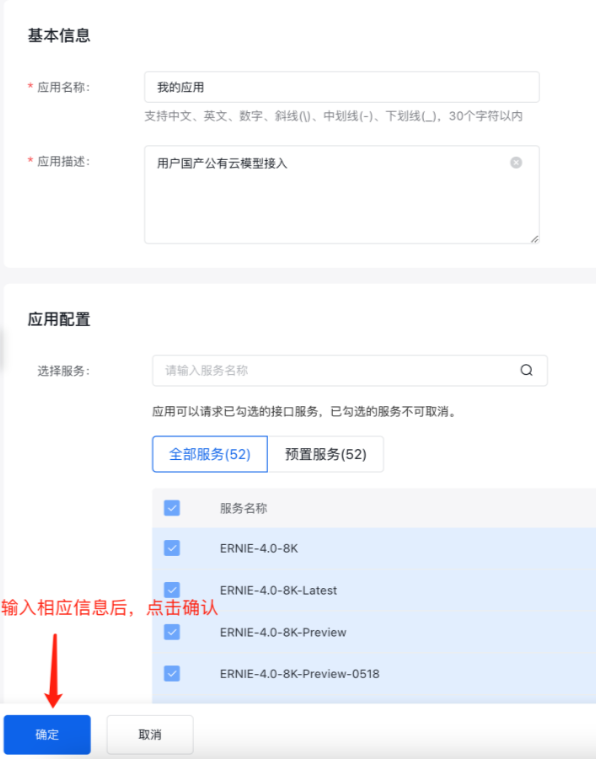
Task: Toggle the ERNIE-4.0-8K-Preview-0518 checkbox
Action: tap(172, 673)
